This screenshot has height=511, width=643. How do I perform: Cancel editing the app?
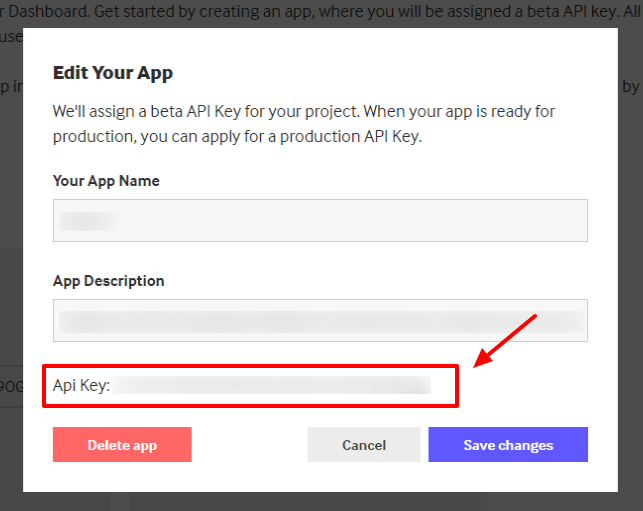coord(363,445)
